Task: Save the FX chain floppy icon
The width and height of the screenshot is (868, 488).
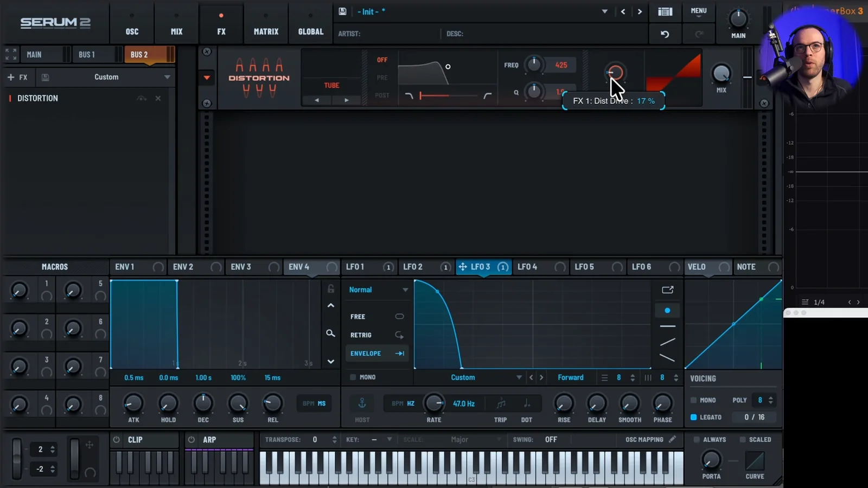Action: click(46, 78)
